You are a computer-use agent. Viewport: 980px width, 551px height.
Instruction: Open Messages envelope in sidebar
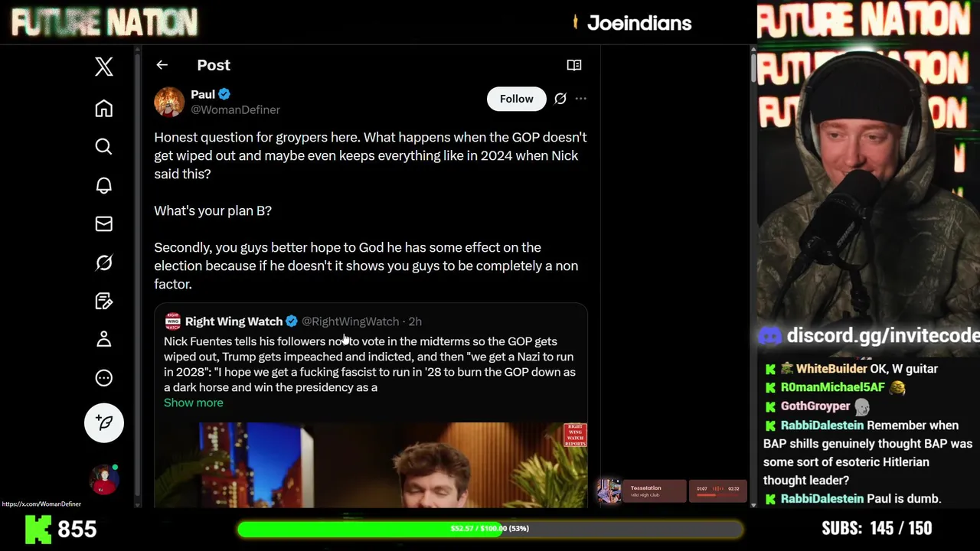pyautogui.click(x=104, y=224)
